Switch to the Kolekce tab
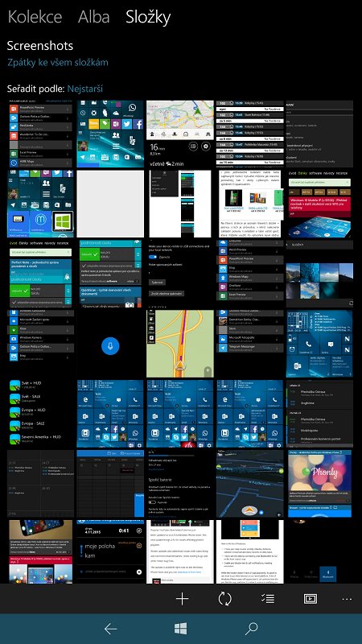This screenshot has width=362, height=644. pyautogui.click(x=35, y=17)
